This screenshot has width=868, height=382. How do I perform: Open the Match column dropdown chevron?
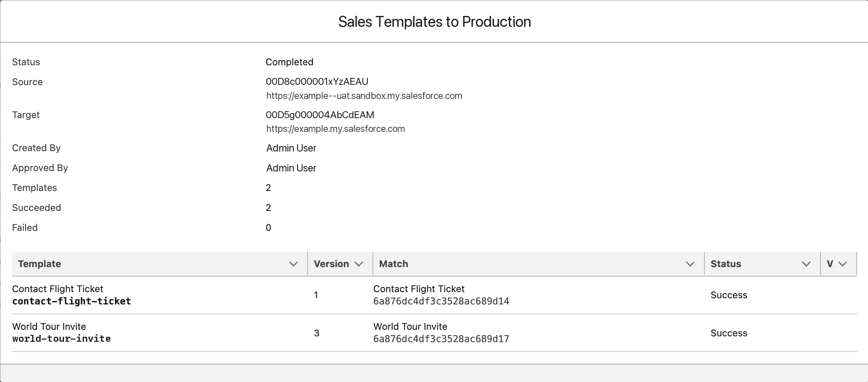(x=690, y=264)
